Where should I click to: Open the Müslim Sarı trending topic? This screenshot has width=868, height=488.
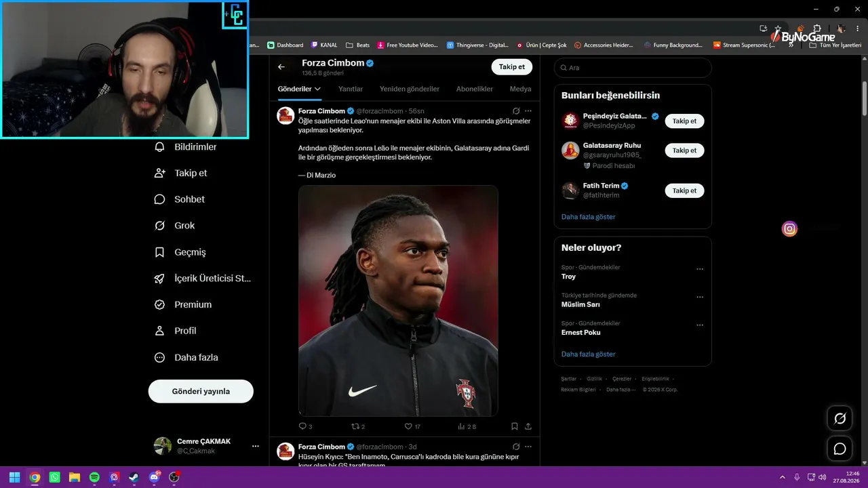click(x=580, y=305)
